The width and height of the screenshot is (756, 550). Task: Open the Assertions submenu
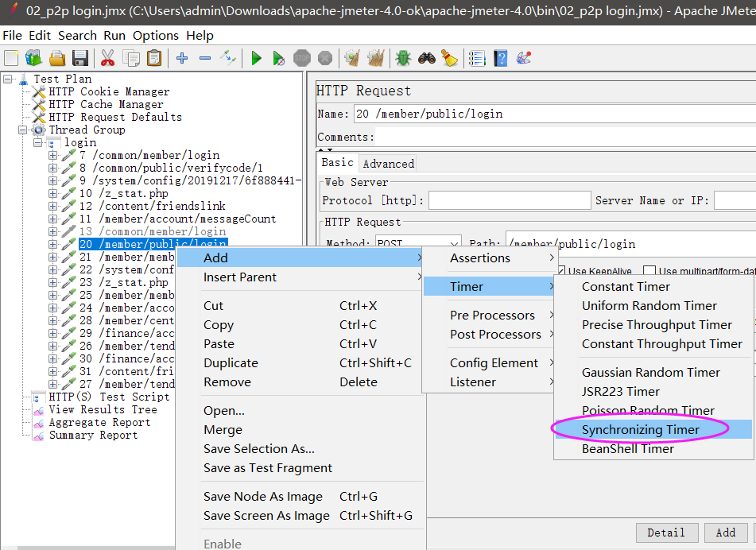point(490,258)
